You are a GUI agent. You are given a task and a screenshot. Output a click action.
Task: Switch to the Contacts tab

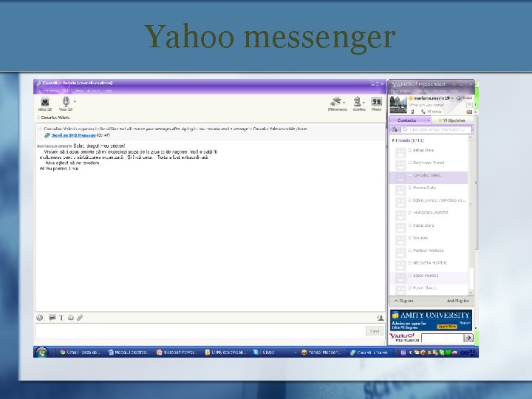tap(407, 120)
